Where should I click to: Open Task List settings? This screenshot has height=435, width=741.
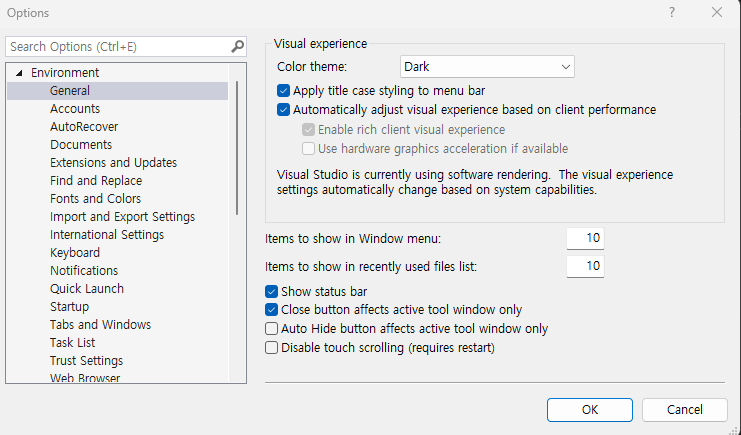[x=72, y=342]
